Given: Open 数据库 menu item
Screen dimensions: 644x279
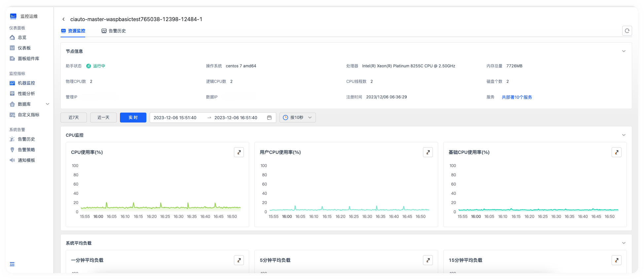Looking at the screenshot, I should 24,104.
